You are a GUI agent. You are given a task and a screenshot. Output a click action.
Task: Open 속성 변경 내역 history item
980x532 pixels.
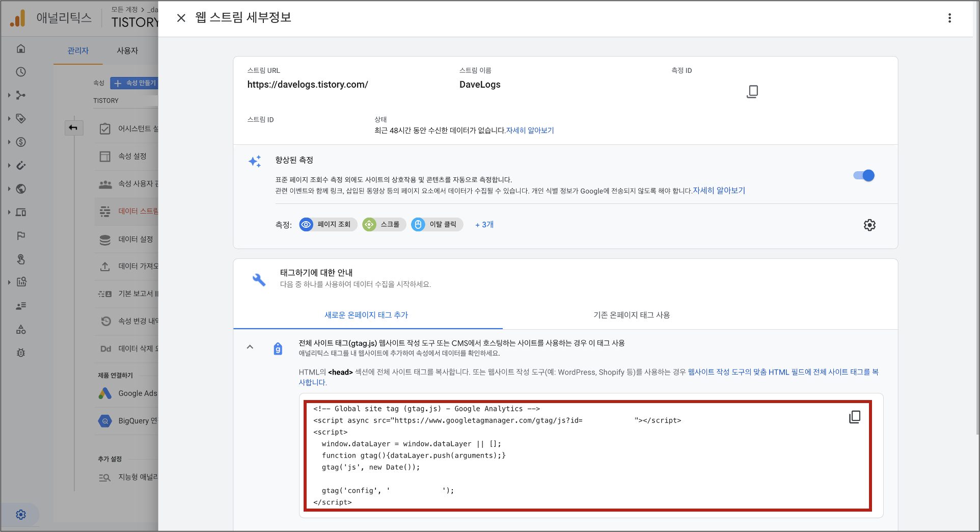point(127,321)
